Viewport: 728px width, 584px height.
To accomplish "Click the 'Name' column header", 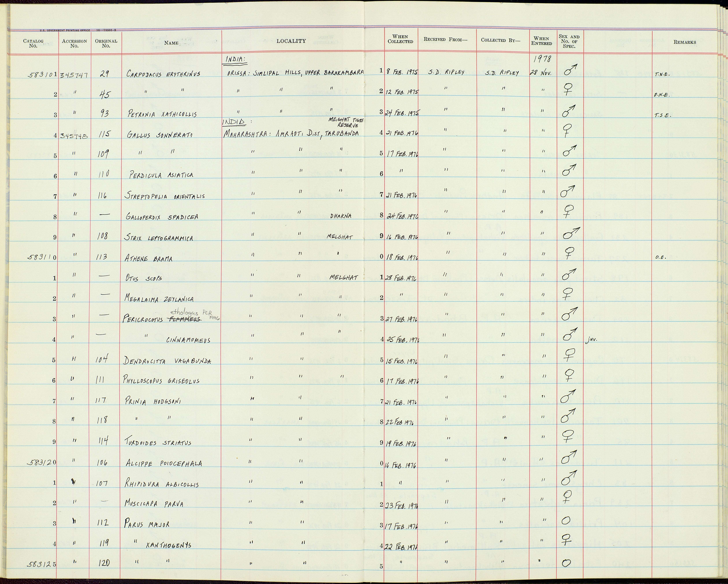I will click(171, 43).
